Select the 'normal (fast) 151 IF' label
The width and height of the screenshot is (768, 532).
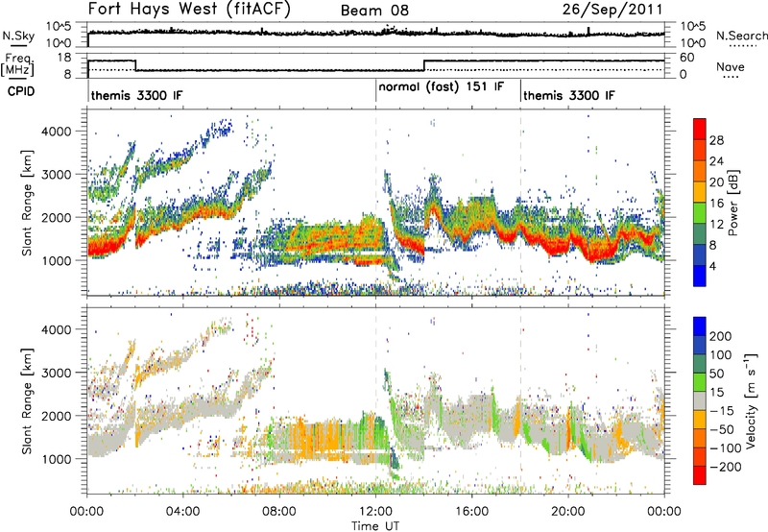pos(441,87)
